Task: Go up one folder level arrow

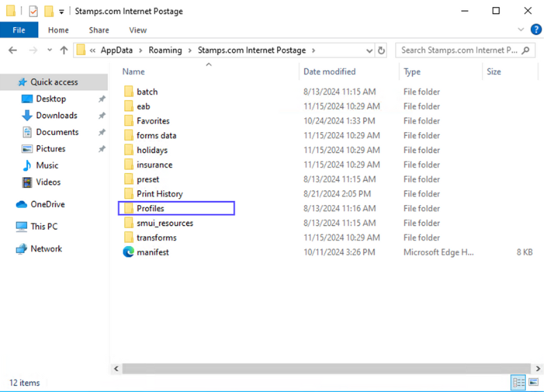Action: (x=64, y=50)
